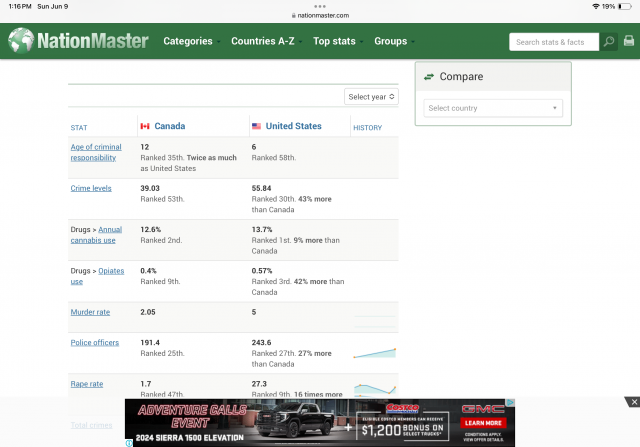Open the Groups menu

tap(393, 41)
